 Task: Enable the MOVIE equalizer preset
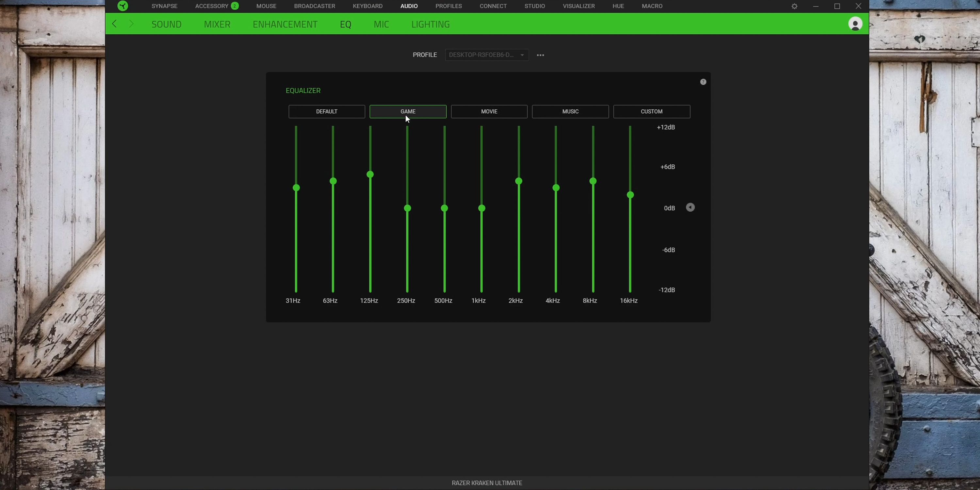point(489,111)
